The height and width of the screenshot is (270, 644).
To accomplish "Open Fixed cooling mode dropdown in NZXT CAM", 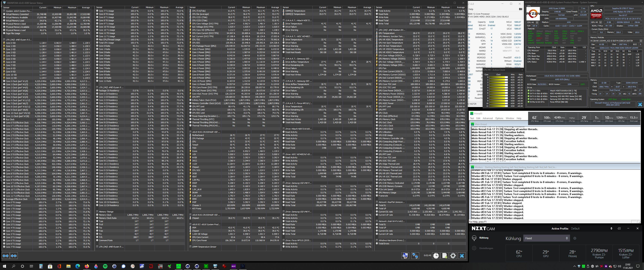I will [x=546, y=238].
